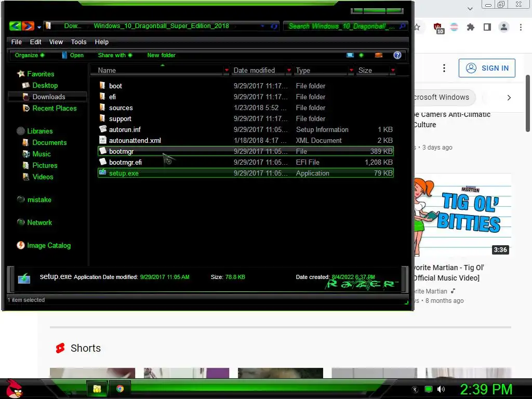Open Chrome from taskbar
This screenshot has width=532, height=399.
tap(120, 389)
